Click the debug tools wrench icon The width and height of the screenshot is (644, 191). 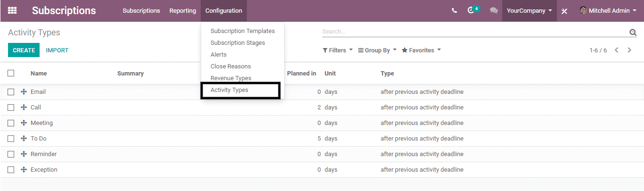[x=564, y=11]
